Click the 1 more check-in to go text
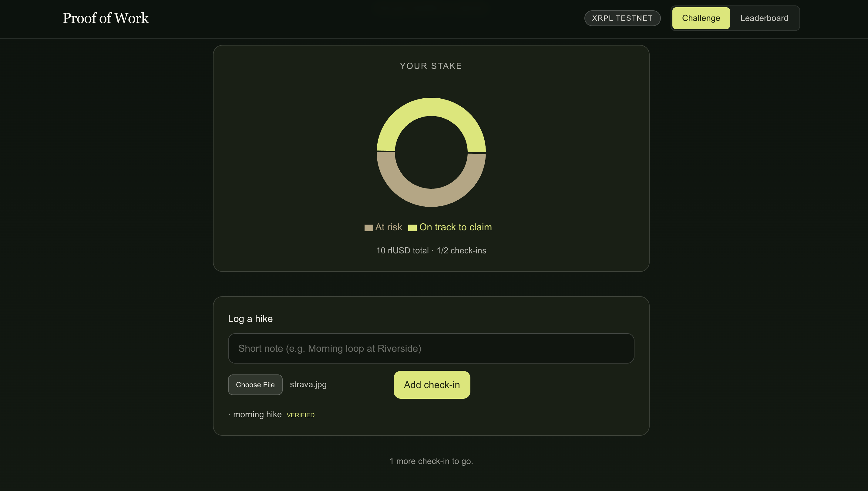868x491 pixels. [431, 461]
